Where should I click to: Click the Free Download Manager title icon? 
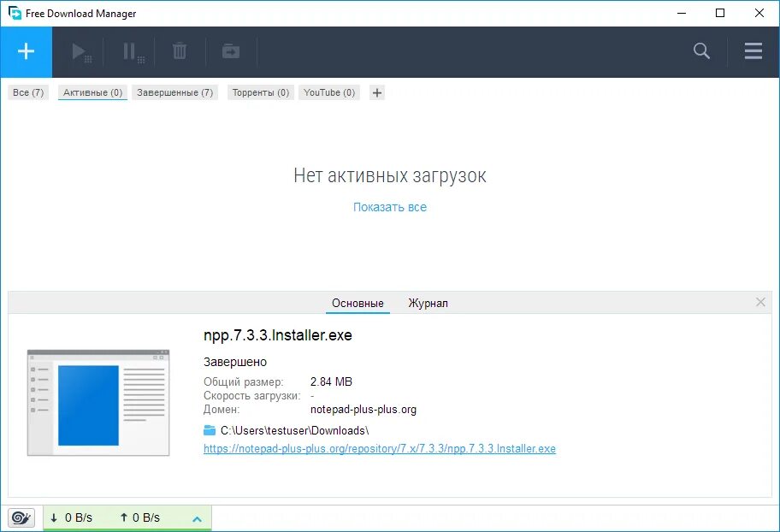tap(15, 13)
